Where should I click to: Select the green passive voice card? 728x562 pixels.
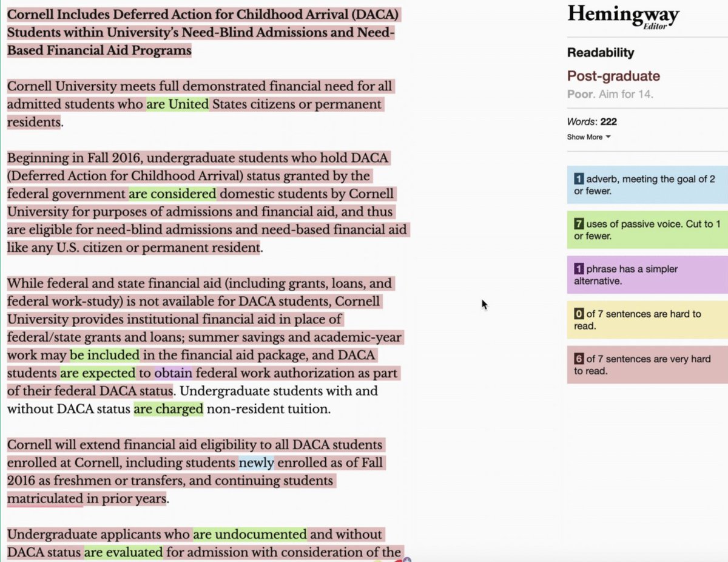point(647,230)
